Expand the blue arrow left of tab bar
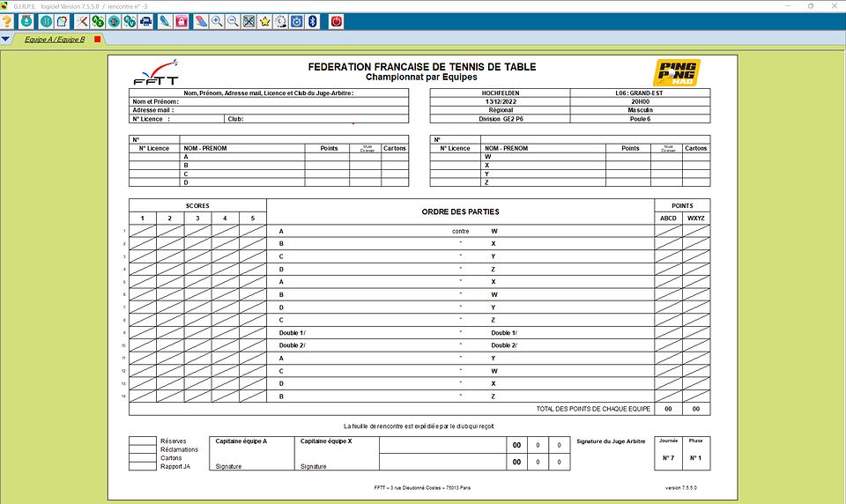 (6, 40)
